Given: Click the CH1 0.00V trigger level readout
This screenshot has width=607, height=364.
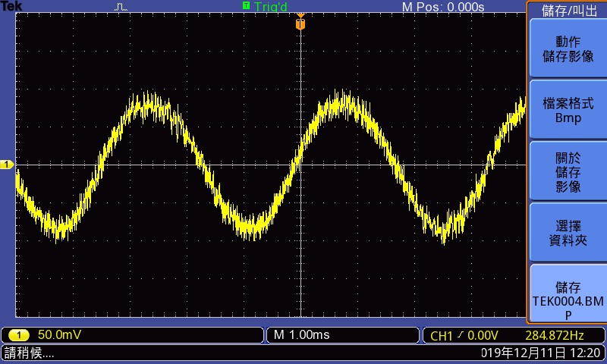Looking at the screenshot, I should pyautogui.click(x=464, y=335).
